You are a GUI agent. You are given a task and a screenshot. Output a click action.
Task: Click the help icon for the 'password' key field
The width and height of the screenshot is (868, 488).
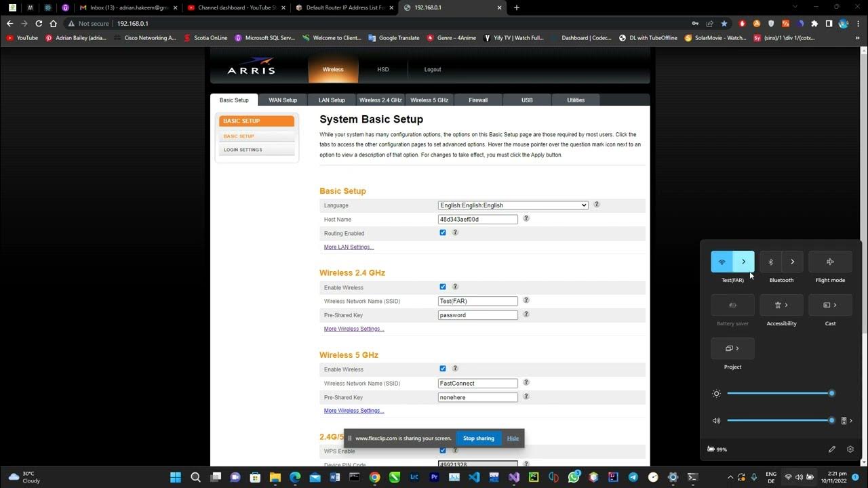click(x=526, y=314)
